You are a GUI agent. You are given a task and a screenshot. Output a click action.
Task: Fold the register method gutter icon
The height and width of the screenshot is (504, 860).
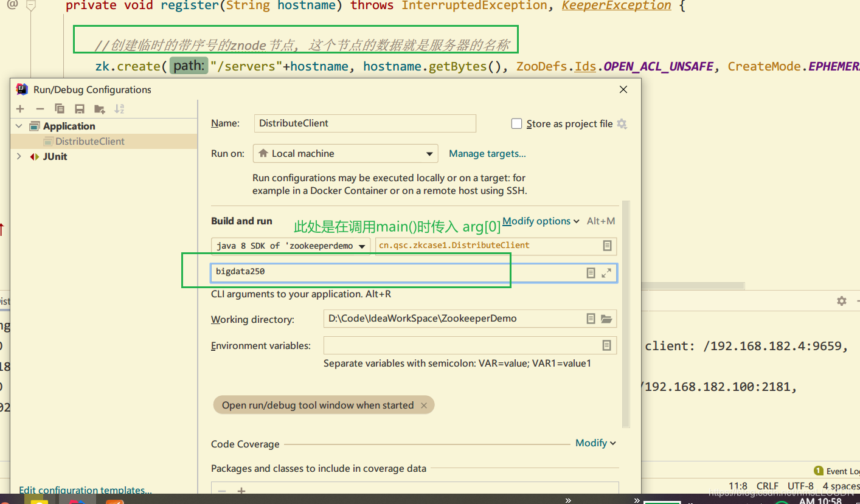(31, 5)
